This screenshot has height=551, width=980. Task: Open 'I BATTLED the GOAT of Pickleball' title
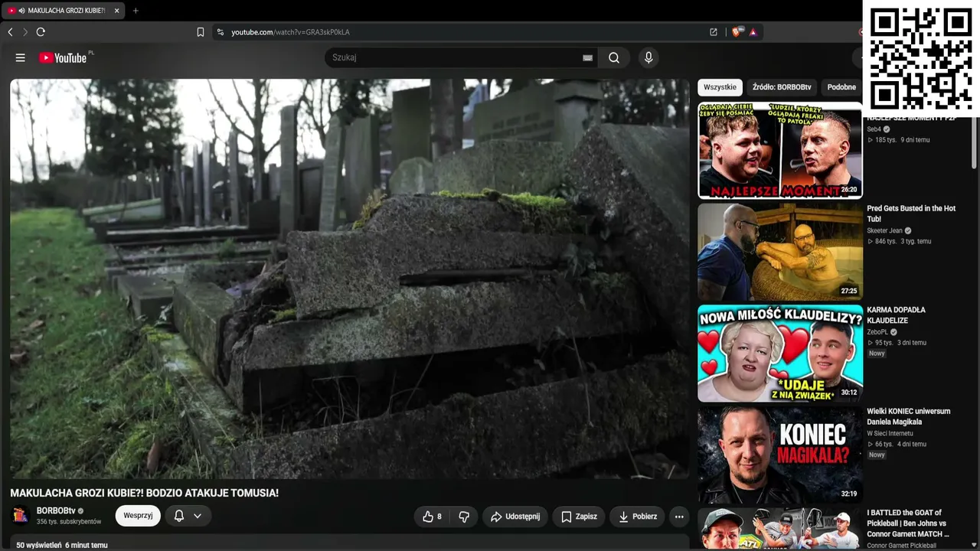click(x=908, y=523)
